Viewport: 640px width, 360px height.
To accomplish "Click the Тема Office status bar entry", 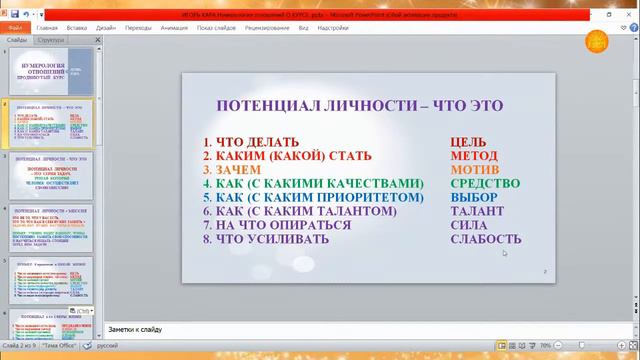I will click(60, 345).
